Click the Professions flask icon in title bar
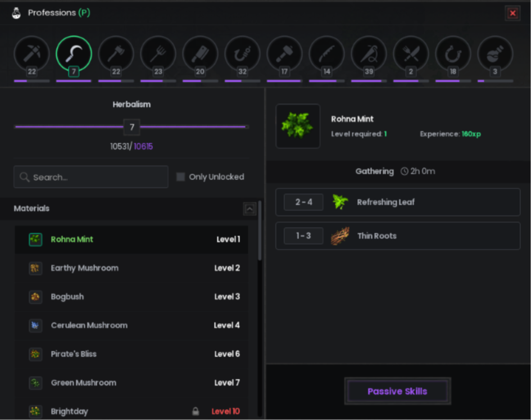This screenshot has height=420, width=531. point(16,13)
